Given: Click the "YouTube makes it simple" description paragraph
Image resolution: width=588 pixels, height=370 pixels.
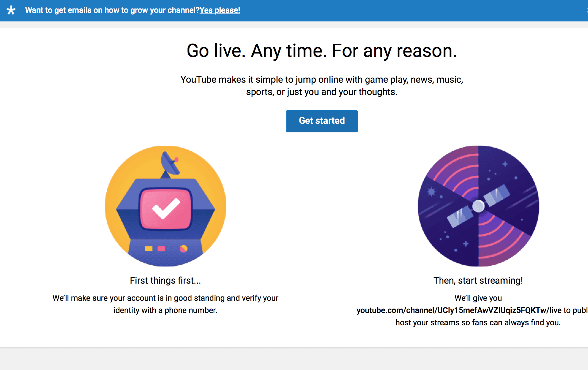Looking at the screenshot, I should (x=322, y=86).
